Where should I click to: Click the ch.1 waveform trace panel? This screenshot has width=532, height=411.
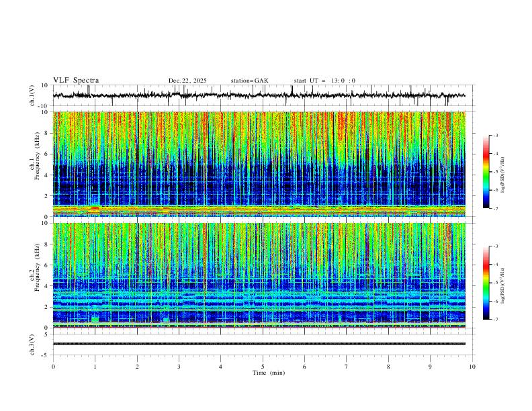263,95
